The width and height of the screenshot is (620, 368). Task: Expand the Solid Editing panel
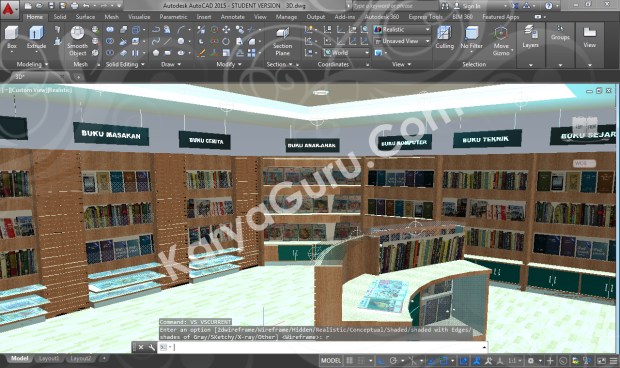pyautogui.click(x=125, y=64)
